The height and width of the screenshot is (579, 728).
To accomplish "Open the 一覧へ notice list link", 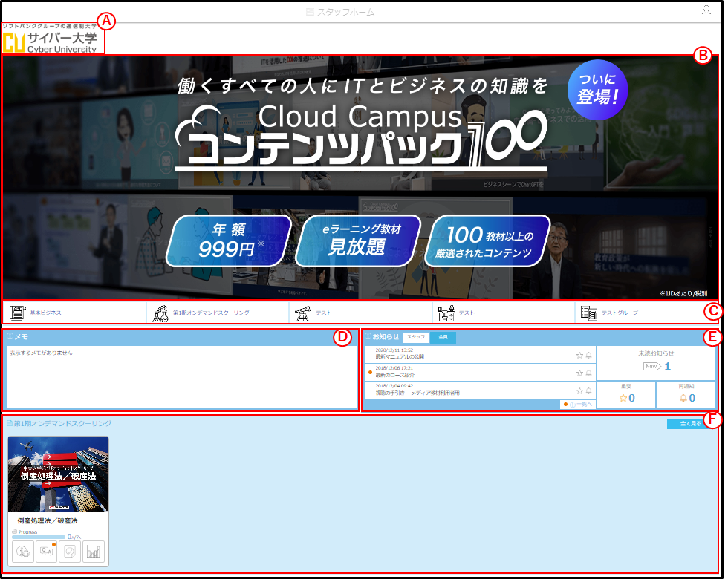I will 578,405.
